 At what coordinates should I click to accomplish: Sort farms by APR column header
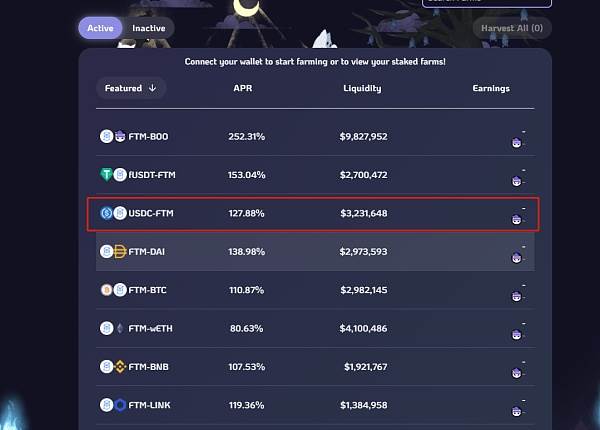pos(243,88)
